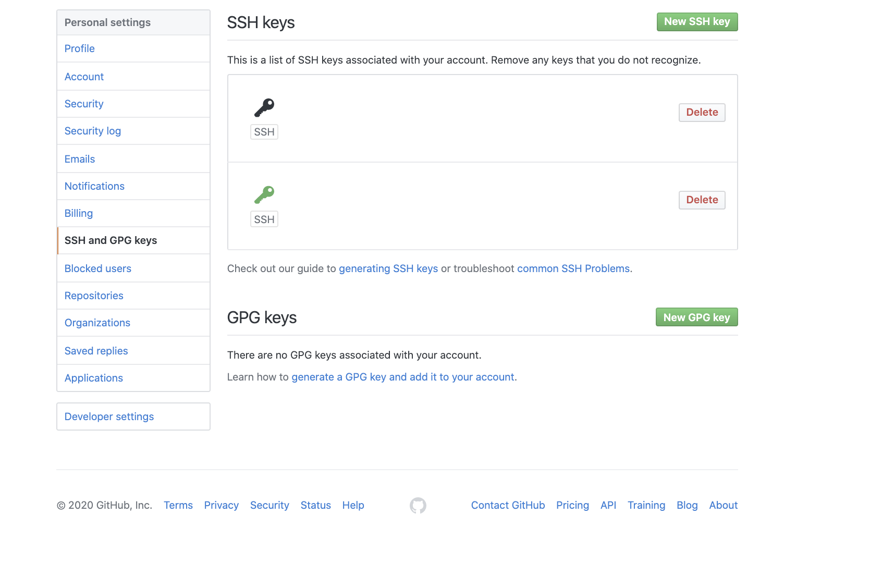Delete the first SSH key
The width and height of the screenshot is (882, 588).
(x=702, y=113)
